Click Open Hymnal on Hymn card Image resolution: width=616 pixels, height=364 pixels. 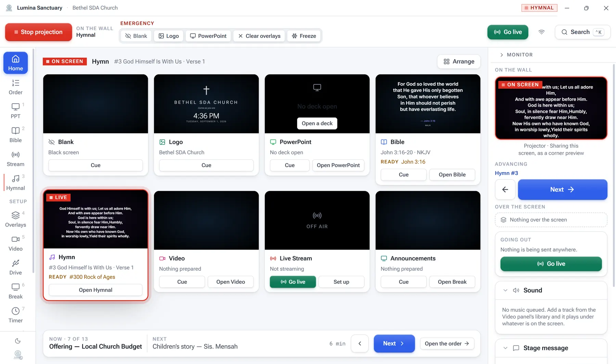point(95,290)
